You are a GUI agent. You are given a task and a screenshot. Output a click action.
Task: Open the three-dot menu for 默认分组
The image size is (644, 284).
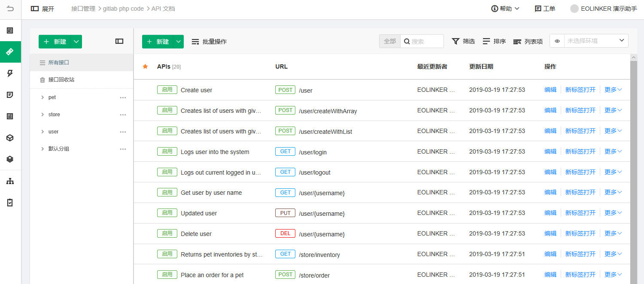(123, 149)
